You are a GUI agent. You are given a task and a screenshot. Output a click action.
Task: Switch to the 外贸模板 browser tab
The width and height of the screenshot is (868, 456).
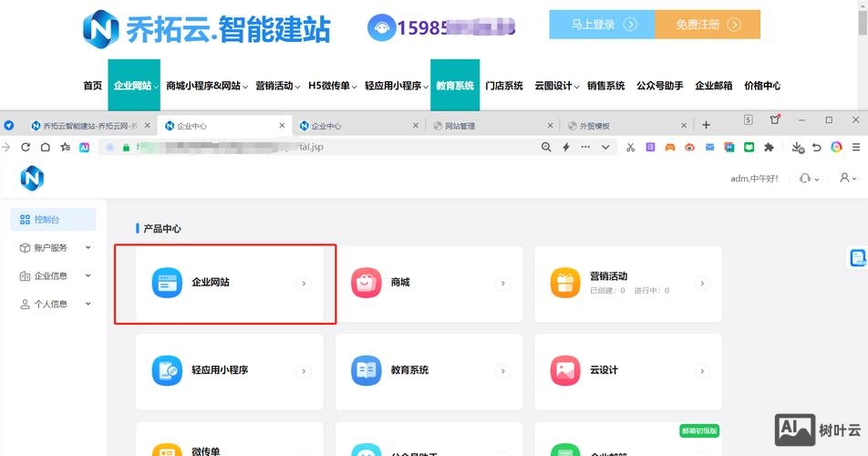(x=626, y=126)
